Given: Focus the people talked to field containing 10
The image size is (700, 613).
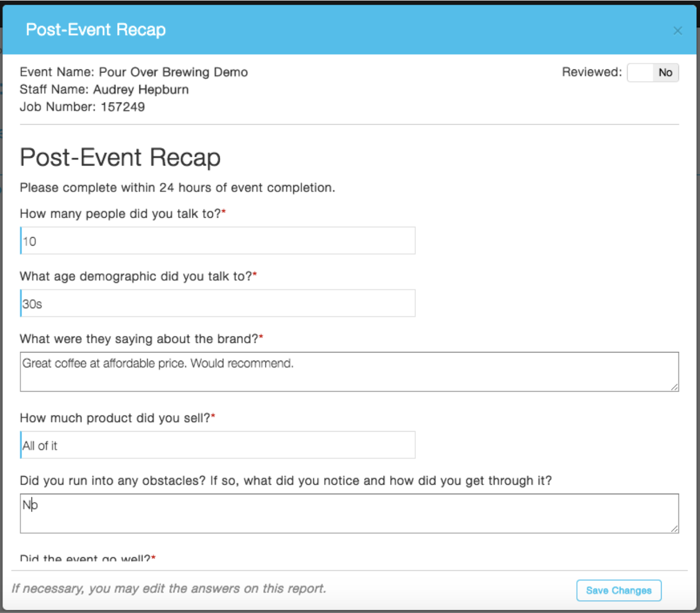Looking at the screenshot, I should point(218,241).
